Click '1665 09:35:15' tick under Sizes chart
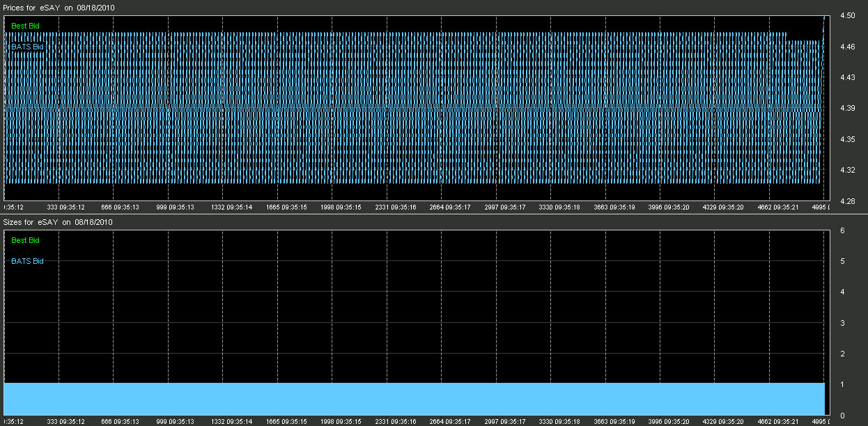Viewport: 868px width, 426px height. coord(286,422)
